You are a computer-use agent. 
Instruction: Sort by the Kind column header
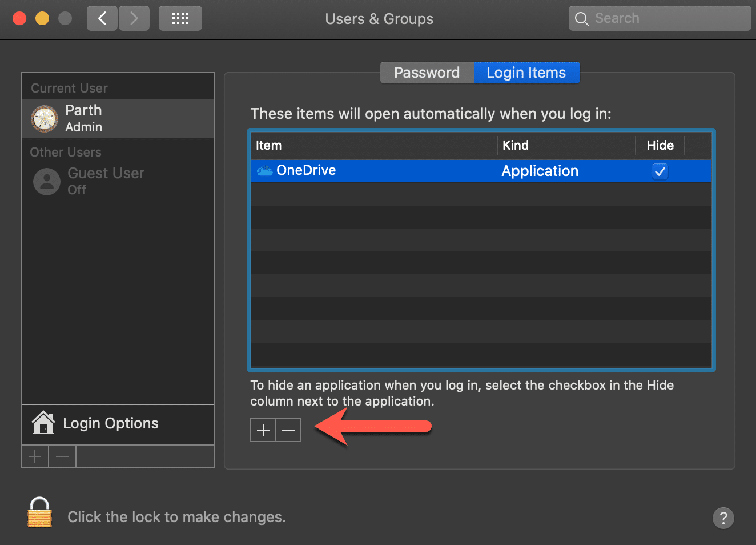tap(566, 146)
